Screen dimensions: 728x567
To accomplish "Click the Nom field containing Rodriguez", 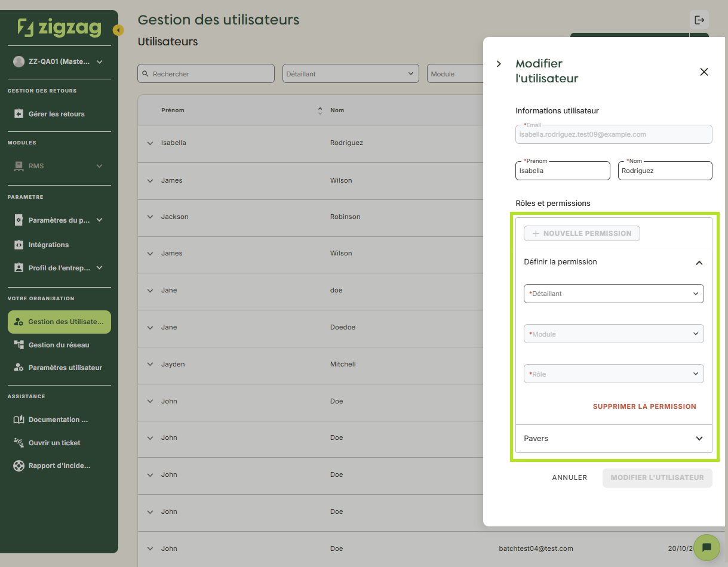I will (665, 171).
